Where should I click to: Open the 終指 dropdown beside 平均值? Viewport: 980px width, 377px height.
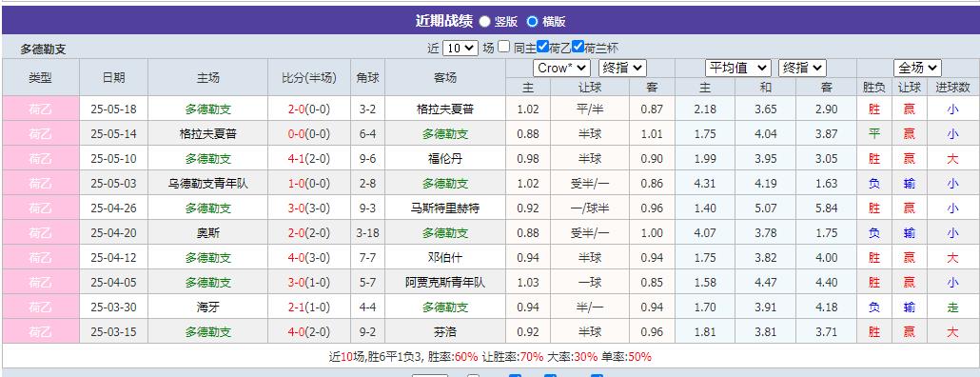[802, 69]
